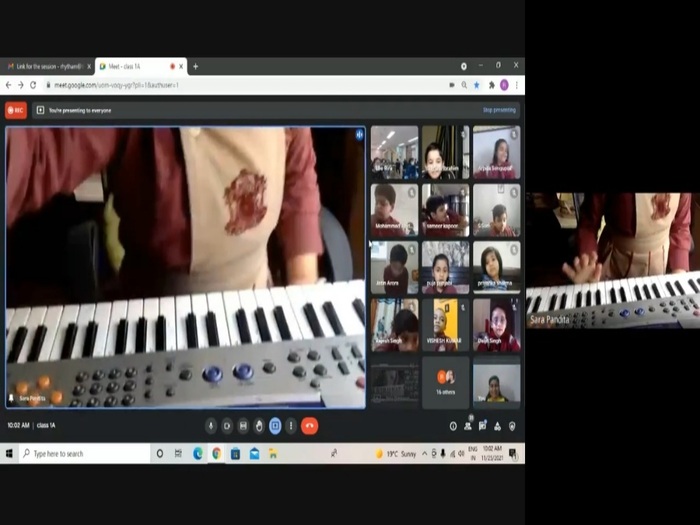Click Stop presenting link
Viewport: 700px width, 525px height.
coord(499,110)
